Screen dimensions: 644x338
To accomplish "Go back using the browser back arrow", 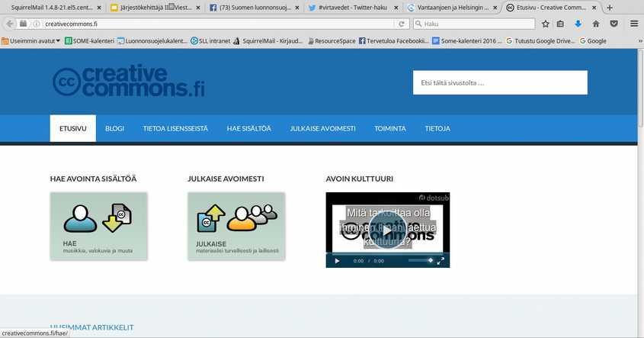I will (9, 24).
